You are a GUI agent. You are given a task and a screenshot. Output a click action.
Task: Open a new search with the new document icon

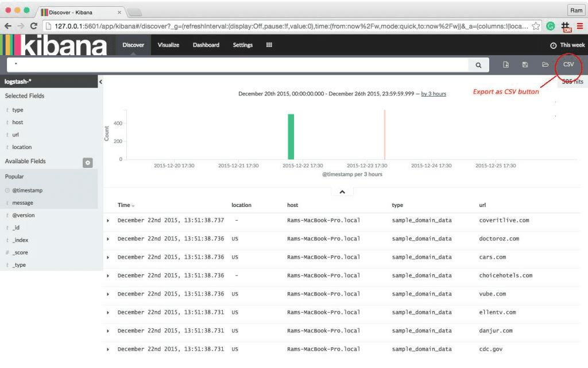pyautogui.click(x=505, y=64)
